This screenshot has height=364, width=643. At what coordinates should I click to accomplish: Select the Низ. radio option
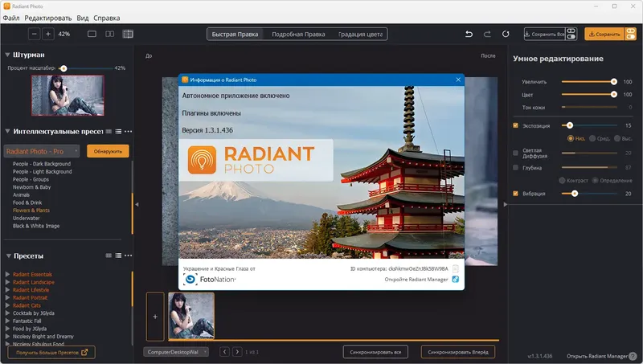571,138
